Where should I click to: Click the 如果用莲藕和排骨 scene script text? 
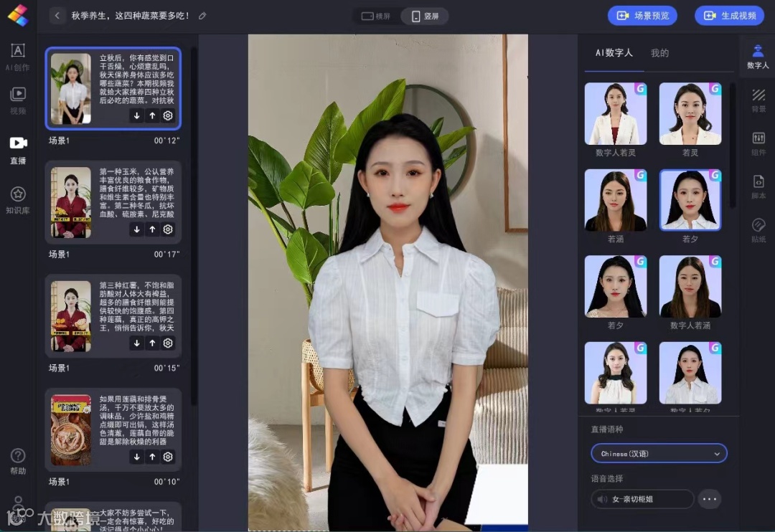coord(137,420)
